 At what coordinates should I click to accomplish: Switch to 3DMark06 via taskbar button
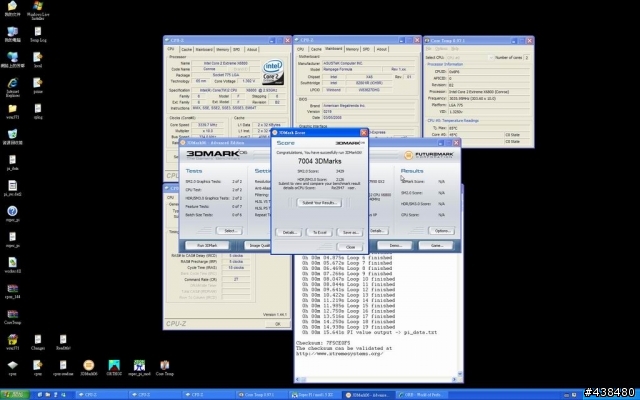[x=367, y=395]
